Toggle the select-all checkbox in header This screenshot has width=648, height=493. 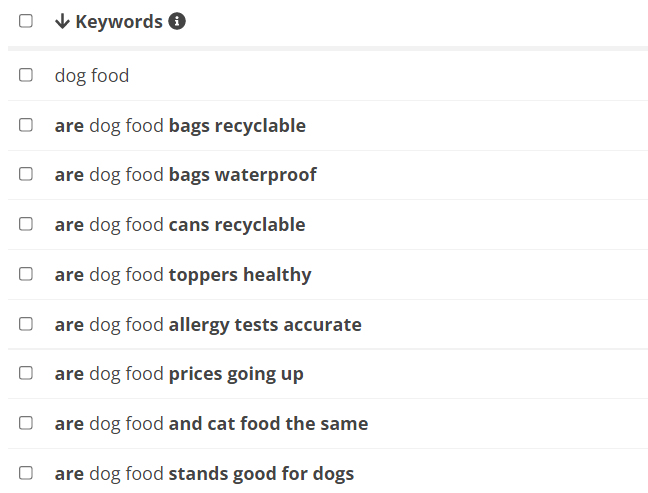click(26, 21)
